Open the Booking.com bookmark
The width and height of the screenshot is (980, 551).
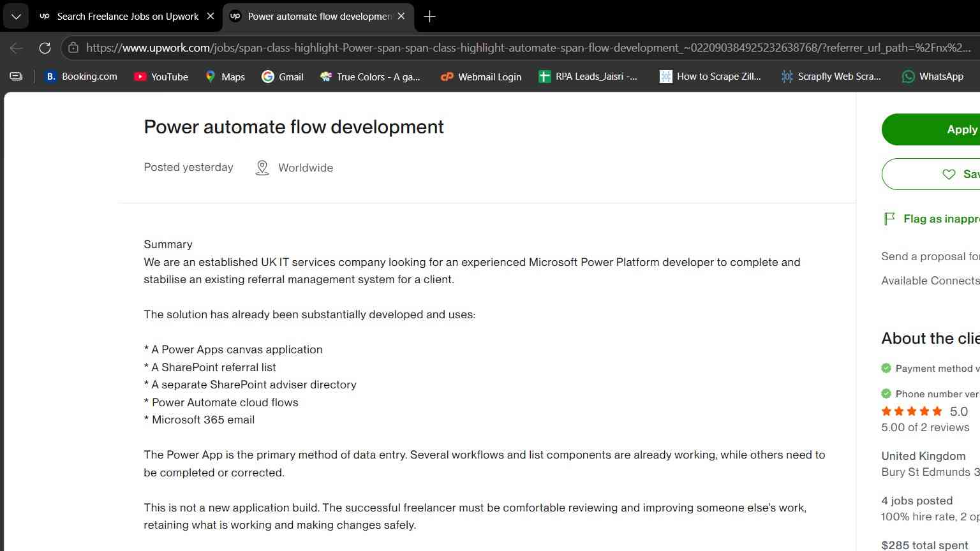pyautogui.click(x=81, y=77)
